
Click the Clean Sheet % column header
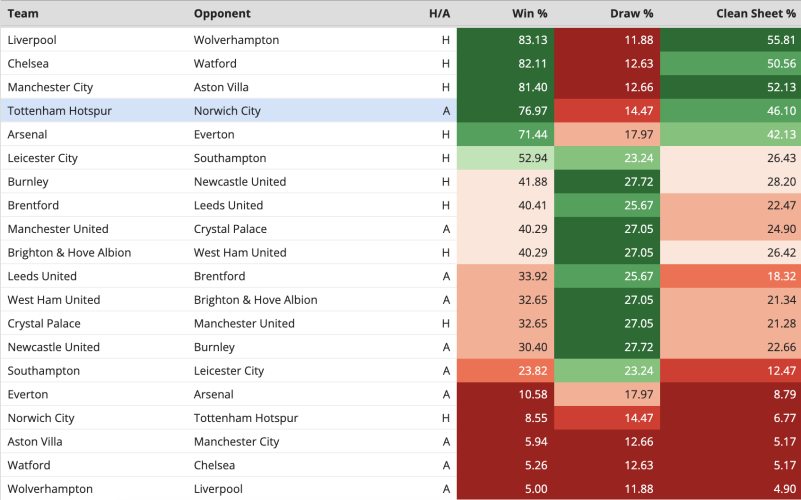click(x=756, y=13)
